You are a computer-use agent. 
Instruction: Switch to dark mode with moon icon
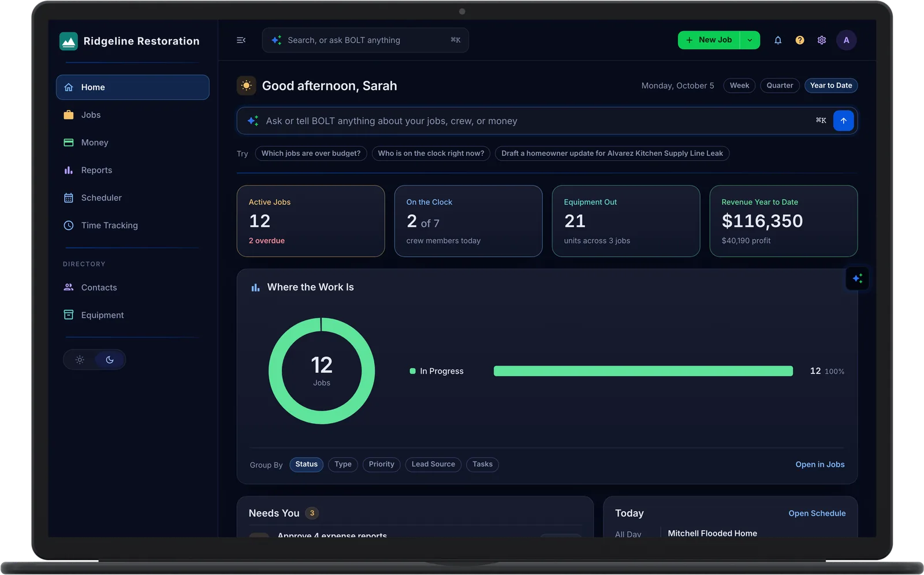tap(110, 360)
